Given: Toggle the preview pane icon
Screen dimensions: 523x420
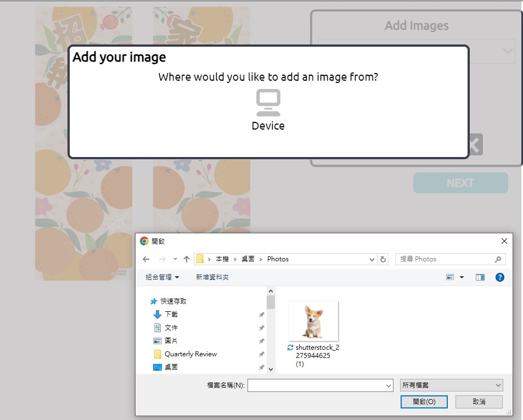Looking at the screenshot, I should coord(480,277).
